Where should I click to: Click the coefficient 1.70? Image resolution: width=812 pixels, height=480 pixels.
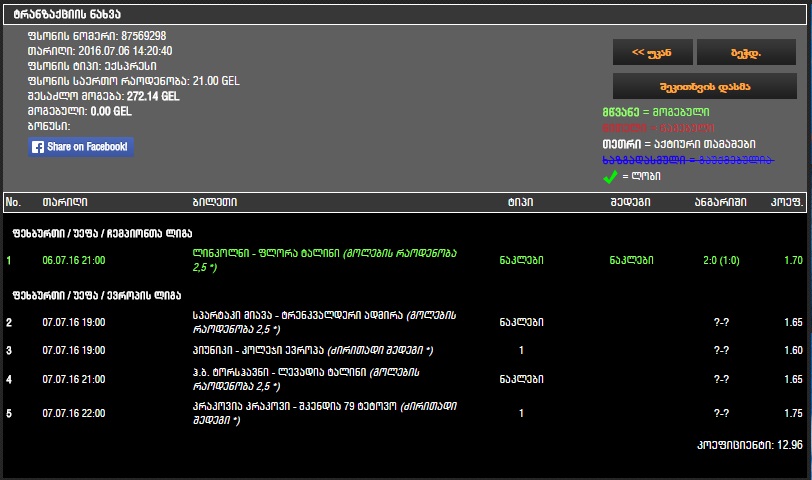(793, 260)
